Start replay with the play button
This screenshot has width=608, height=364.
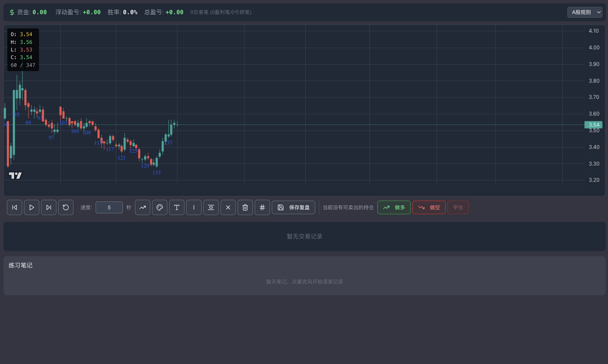click(x=32, y=208)
